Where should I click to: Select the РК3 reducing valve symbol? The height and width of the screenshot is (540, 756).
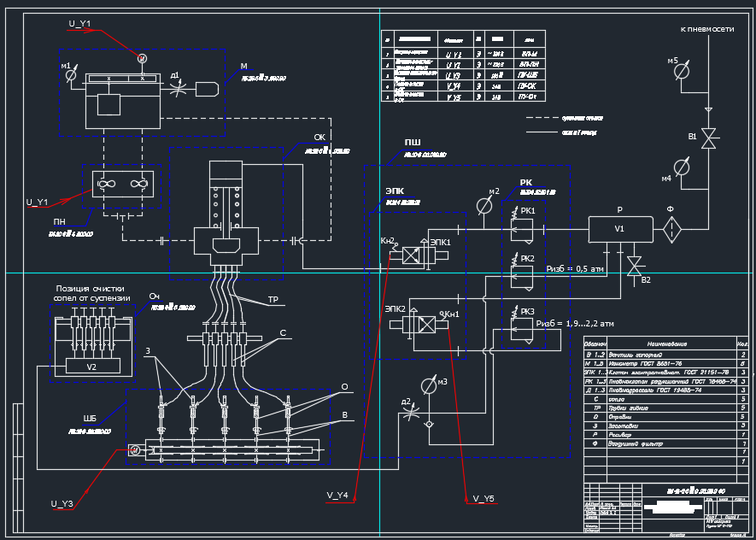point(522,328)
